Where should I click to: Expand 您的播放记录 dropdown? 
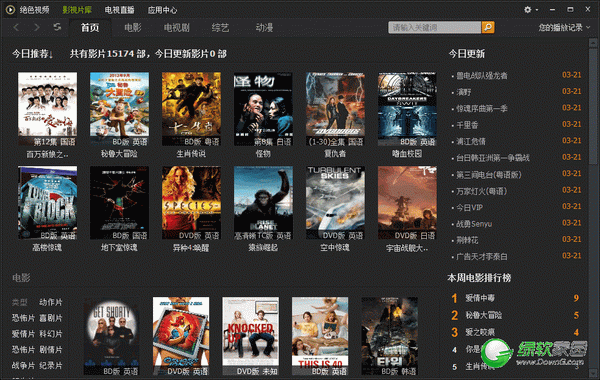pyautogui.click(x=564, y=27)
